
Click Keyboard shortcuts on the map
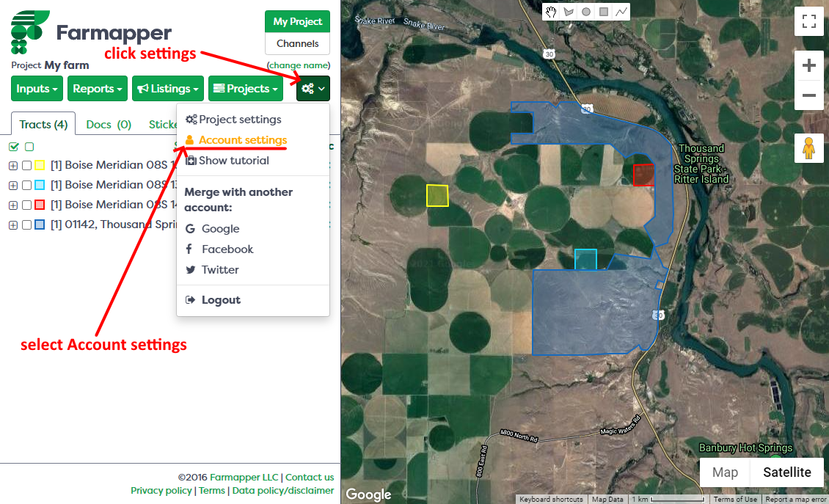coord(551,500)
